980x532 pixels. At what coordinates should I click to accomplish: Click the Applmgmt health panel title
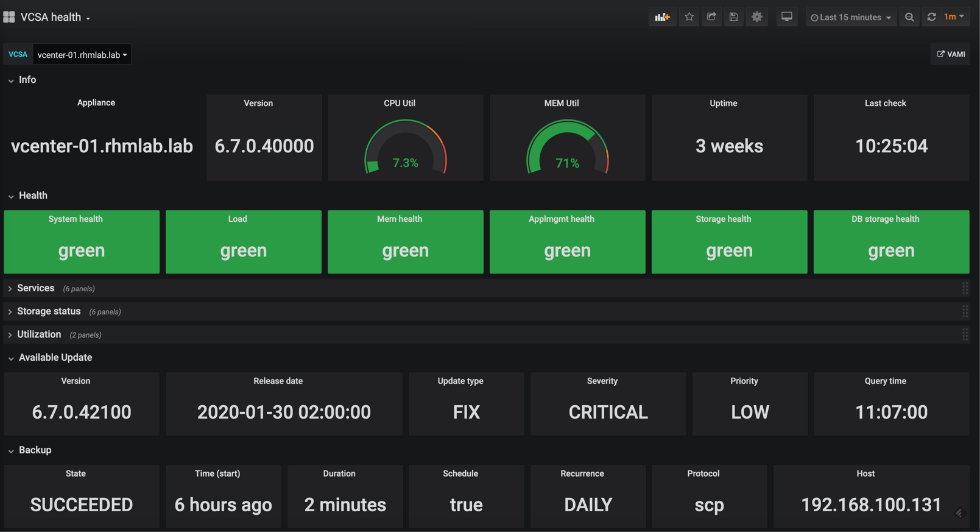562,219
